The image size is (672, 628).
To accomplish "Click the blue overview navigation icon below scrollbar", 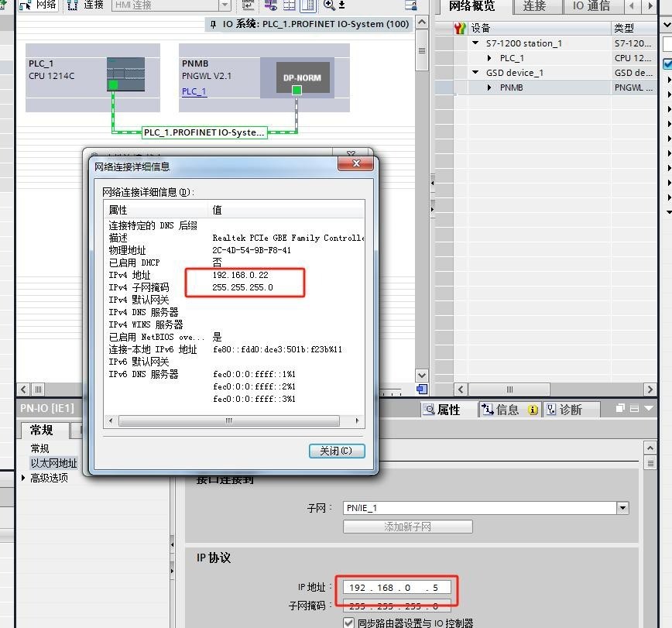I will click(422, 389).
